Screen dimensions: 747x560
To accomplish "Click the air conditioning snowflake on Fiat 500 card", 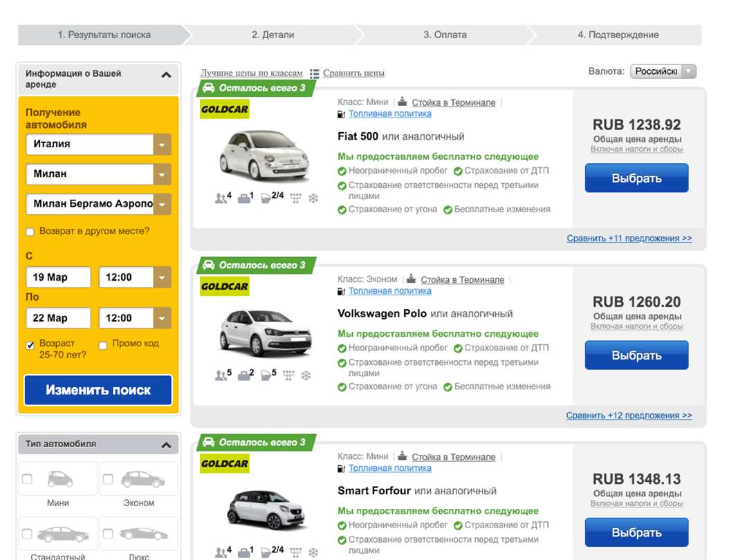I will (x=313, y=198).
